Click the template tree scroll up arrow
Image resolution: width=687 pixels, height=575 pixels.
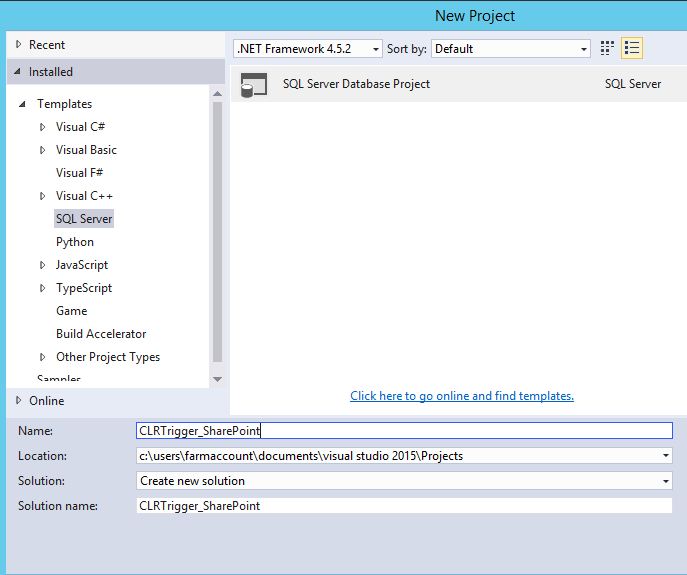coord(217,93)
